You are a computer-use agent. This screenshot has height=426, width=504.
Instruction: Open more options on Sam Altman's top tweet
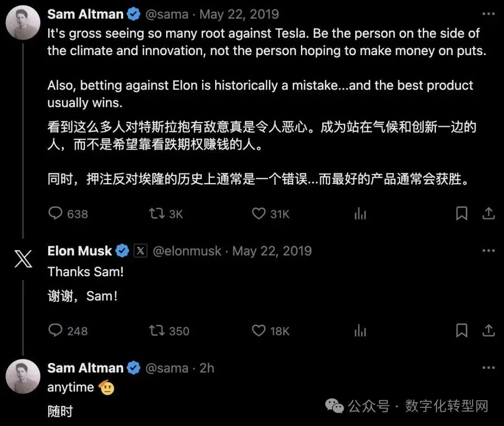click(488, 14)
